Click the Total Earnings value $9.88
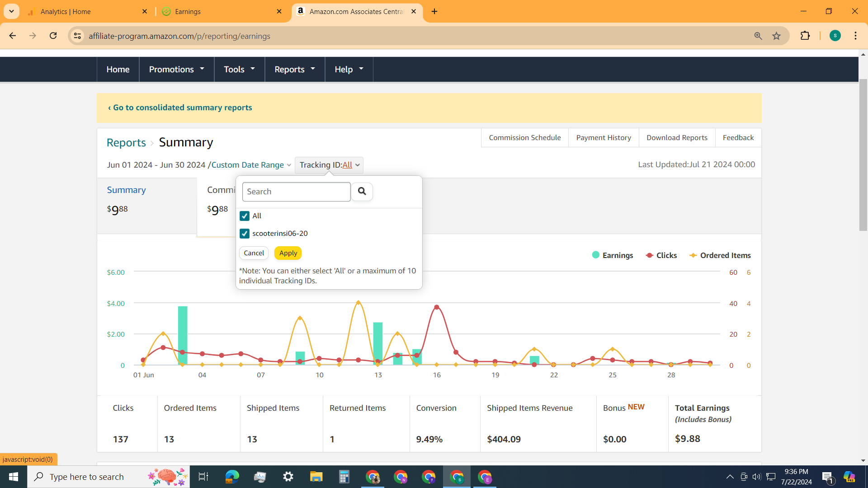868x488 pixels. (x=687, y=439)
